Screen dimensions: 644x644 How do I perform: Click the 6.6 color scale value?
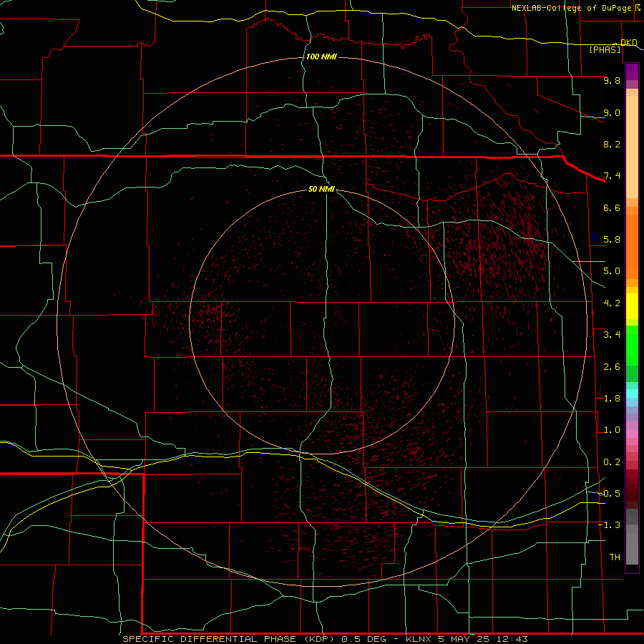pos(612,208)
